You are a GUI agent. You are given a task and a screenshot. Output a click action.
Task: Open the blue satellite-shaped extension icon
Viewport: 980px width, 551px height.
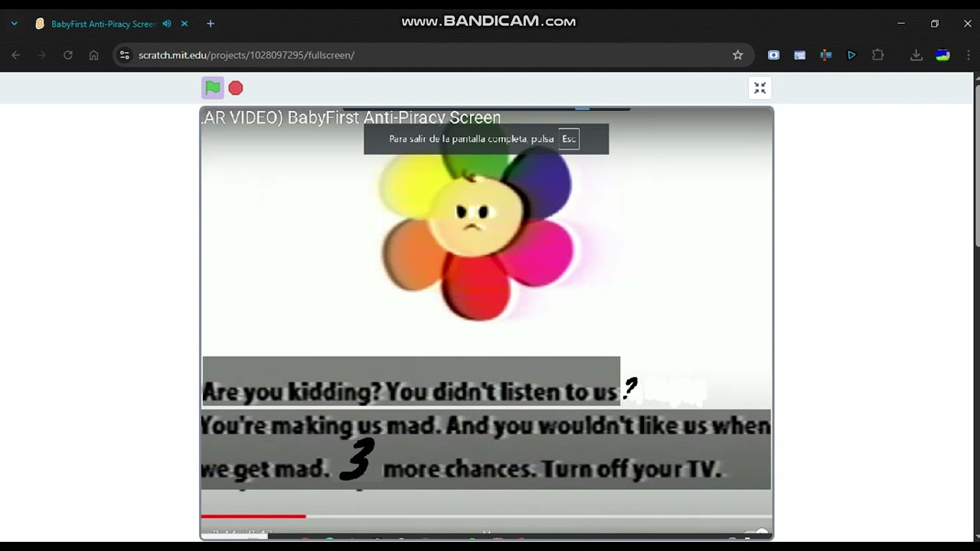(825, 55)
